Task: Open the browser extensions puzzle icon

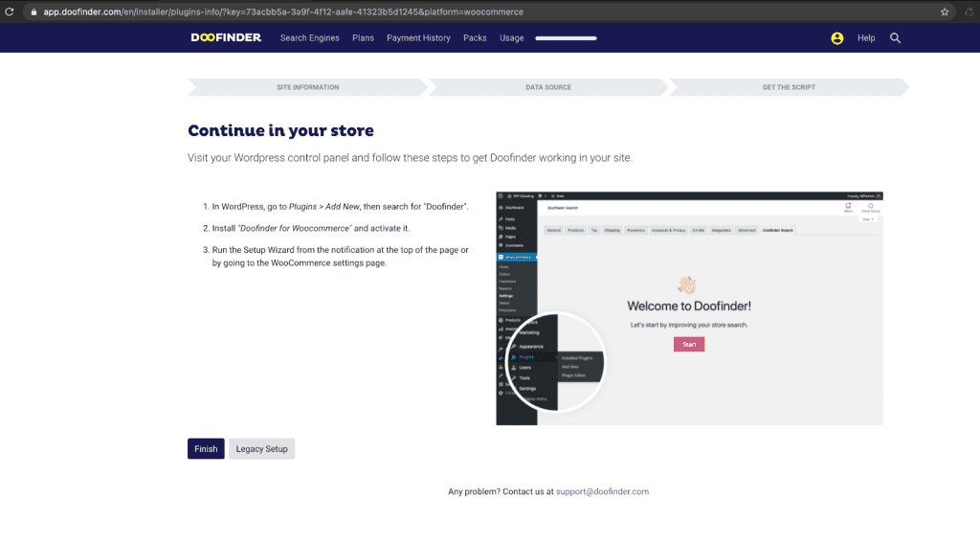Action: pyautogui.click(x=968, y=12)
